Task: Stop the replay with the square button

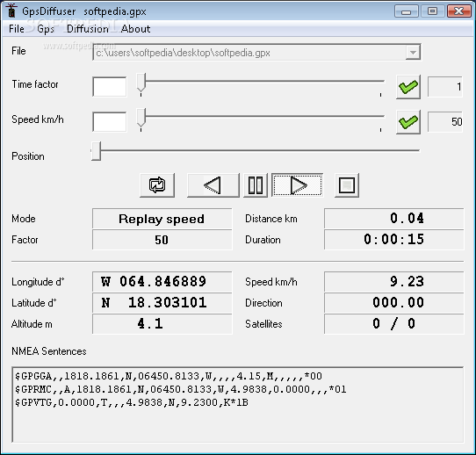Action: [347, 185]
